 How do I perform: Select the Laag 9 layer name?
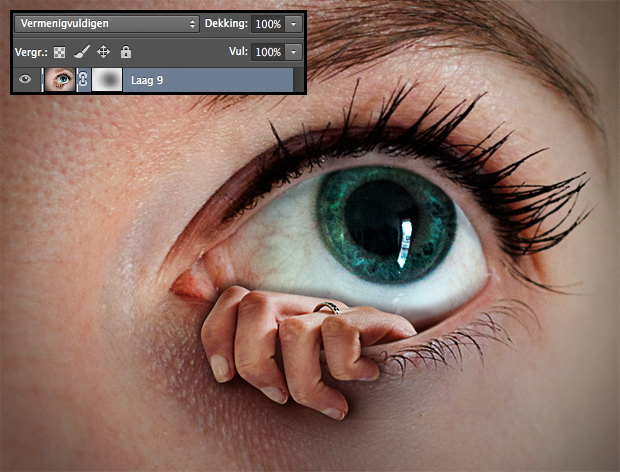click(x=147, y=80)
